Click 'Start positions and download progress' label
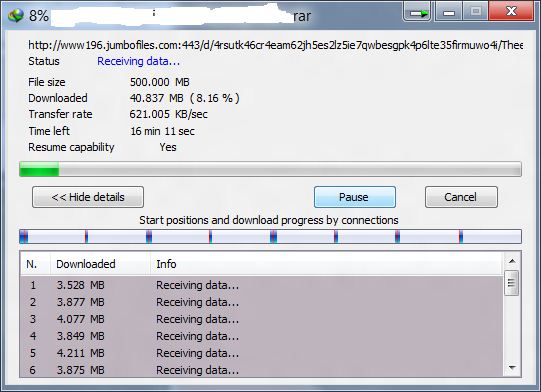 pyautogui.click(x=269, y=220)
